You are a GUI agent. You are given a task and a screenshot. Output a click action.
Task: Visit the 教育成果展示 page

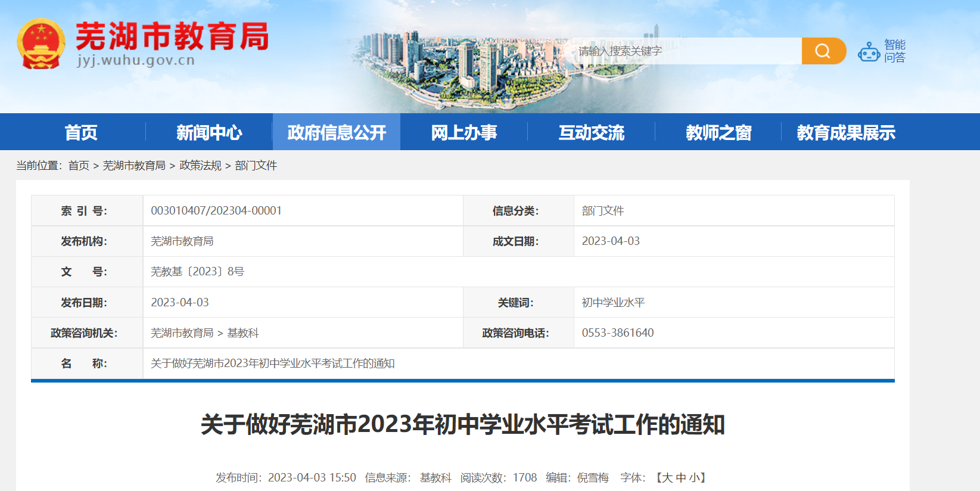[846, 132]
